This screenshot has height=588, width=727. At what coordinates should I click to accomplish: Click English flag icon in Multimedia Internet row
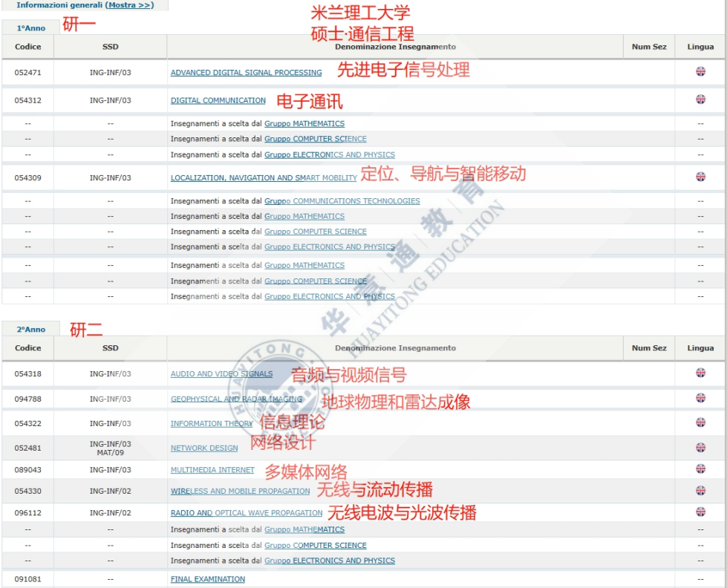click(x=700, y=468)
